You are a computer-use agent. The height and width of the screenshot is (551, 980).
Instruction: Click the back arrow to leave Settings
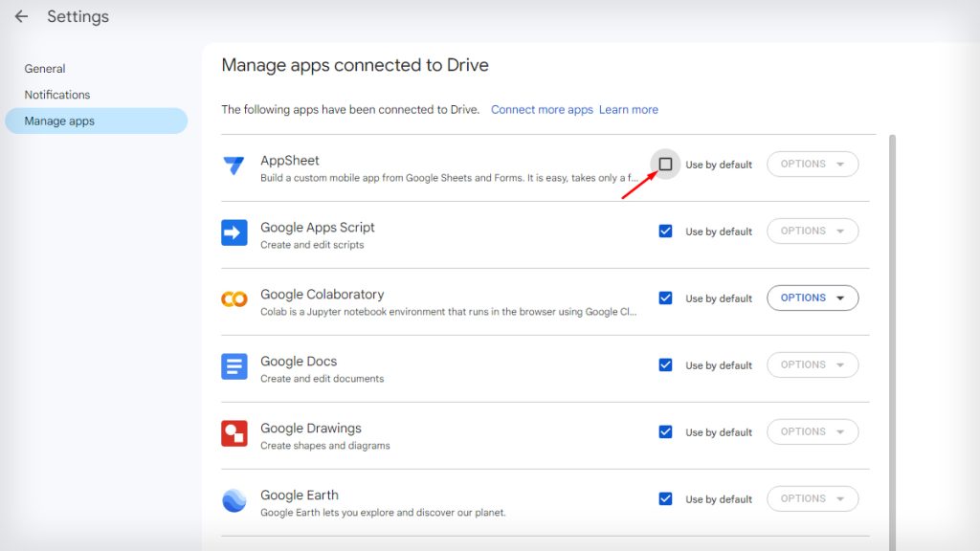(21, 16)
